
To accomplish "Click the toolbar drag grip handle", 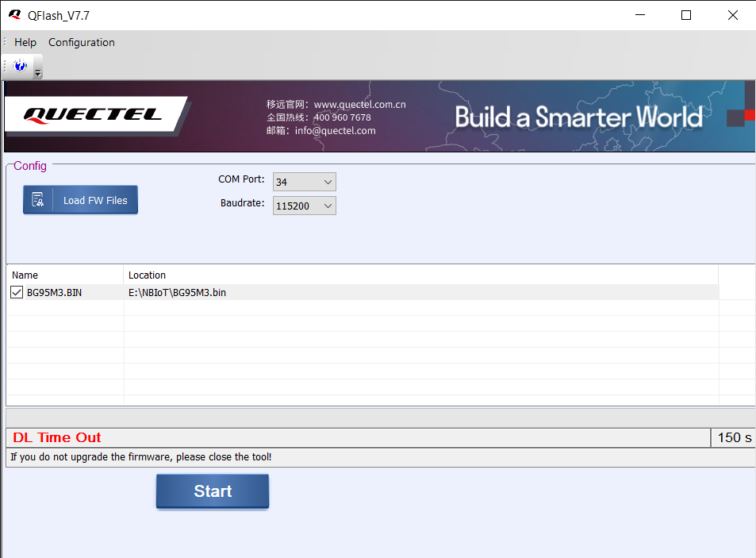I will pos(5,67).
